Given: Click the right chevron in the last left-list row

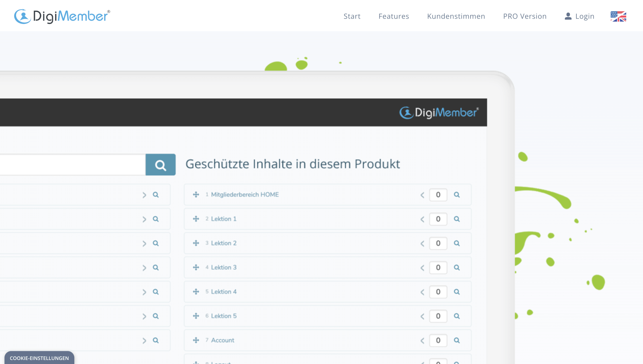Looking at the screenshot, I should [x=144, y=341].
